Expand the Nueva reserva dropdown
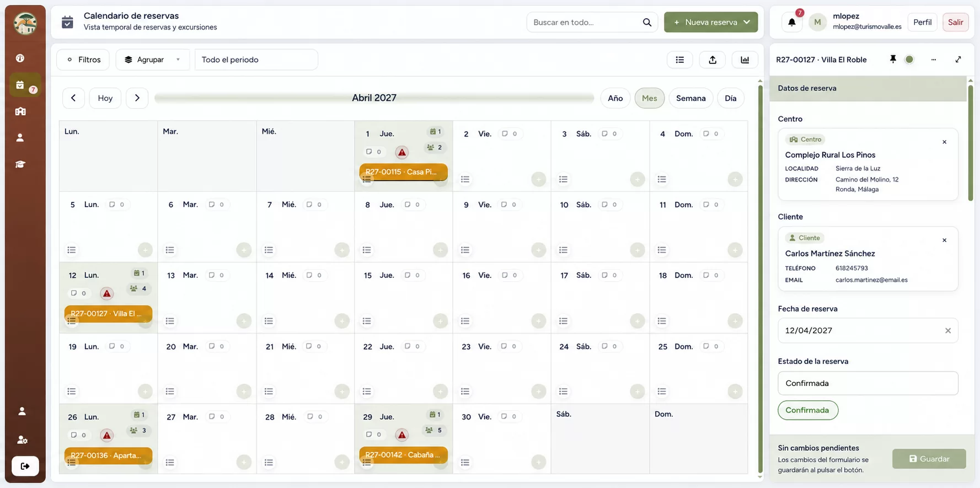Viewport: 980px width, 488px height. 747,22
